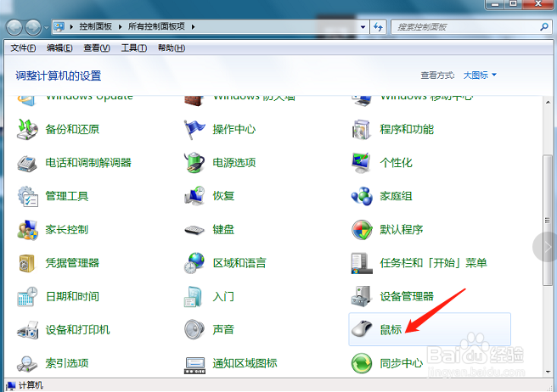Open the 电源选项 battery icon
This screenshot has height=392, width=557.
coord(194,163)
